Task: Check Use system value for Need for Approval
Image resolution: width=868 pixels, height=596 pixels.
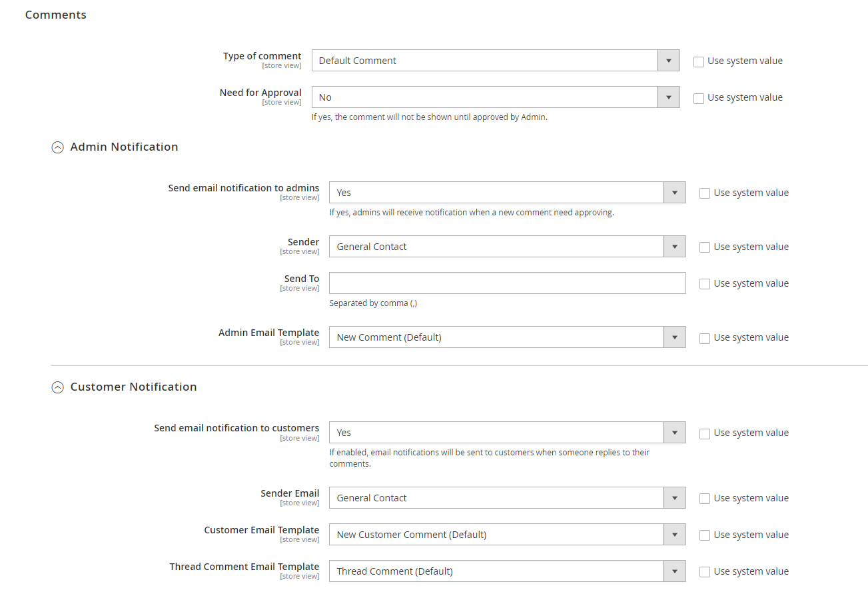Action: (699, 98)
